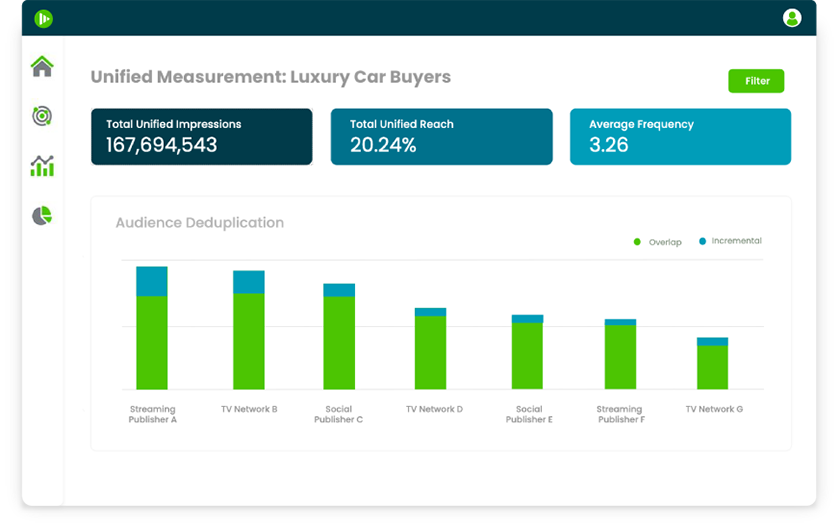Click the Streaming Publisher A green bar
Viewport: 840px width, 529px height.
152,342
